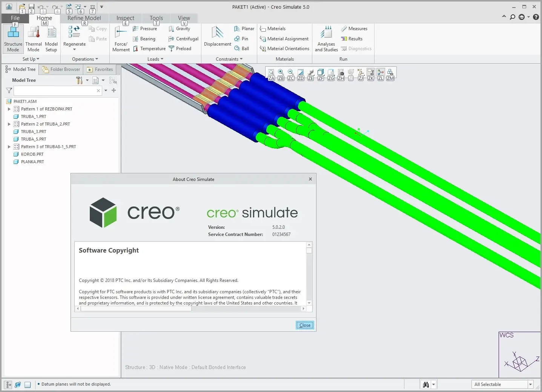
Task: Add a Planar constraint
Action: (244, 29)
